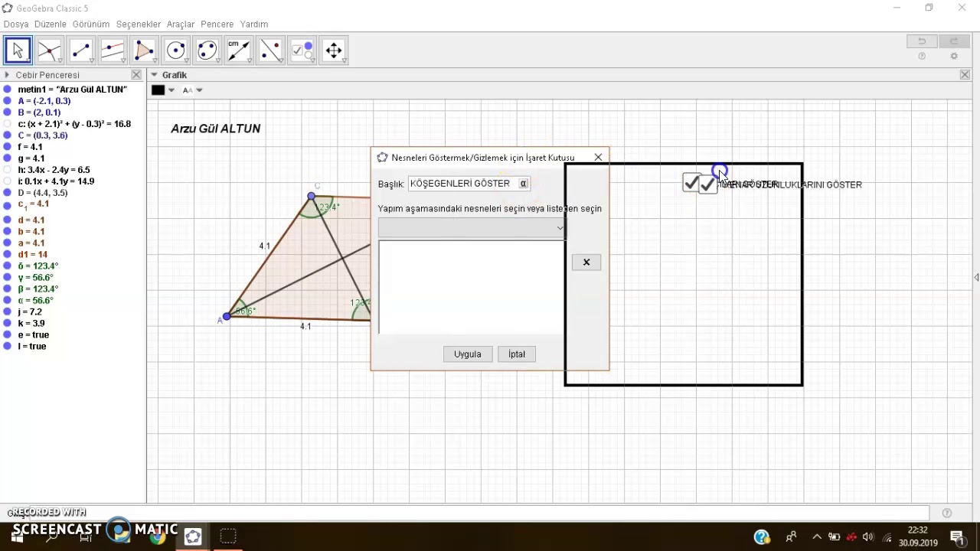Toggle visibility of boolean e = true
Viewport: 980px width, 551px height.
click(8, 334)
